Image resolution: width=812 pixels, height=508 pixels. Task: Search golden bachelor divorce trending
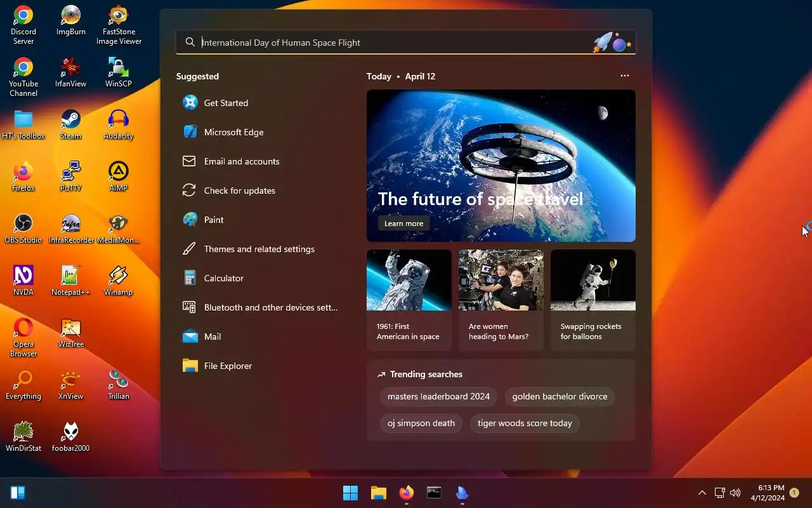560,396
